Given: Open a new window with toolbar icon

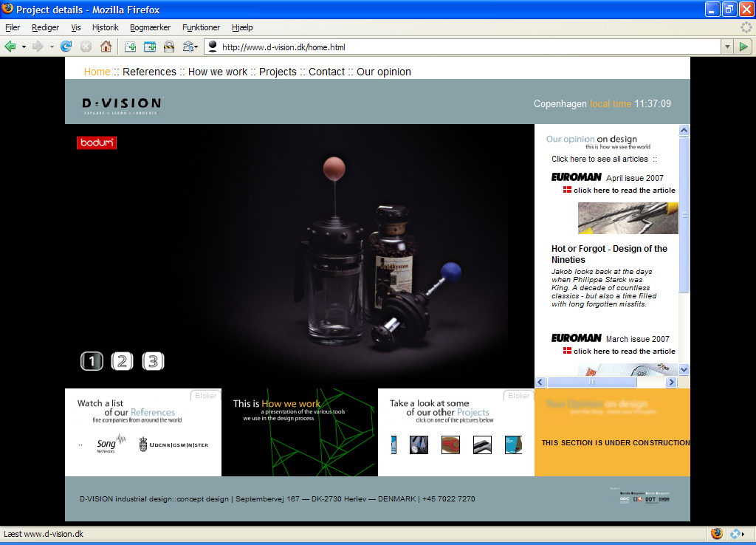Looking at the screenshot, I should (150, 47).
